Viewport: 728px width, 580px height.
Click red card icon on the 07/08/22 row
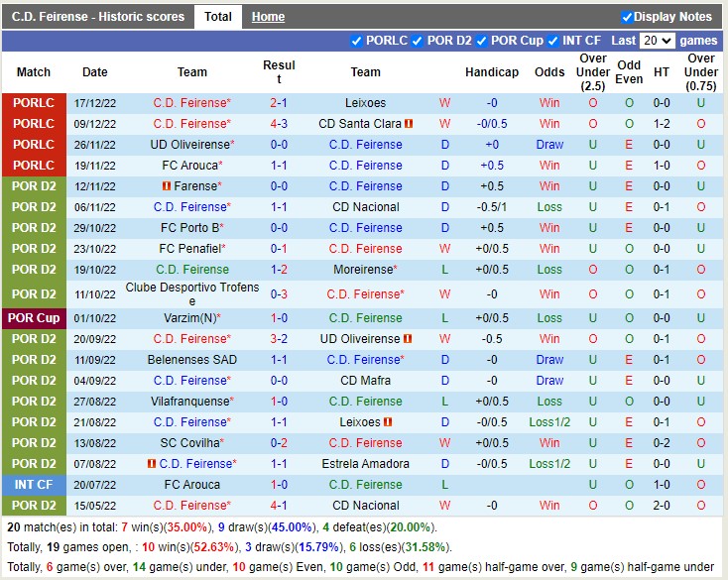pyautogui.click(x=152, y=464)
